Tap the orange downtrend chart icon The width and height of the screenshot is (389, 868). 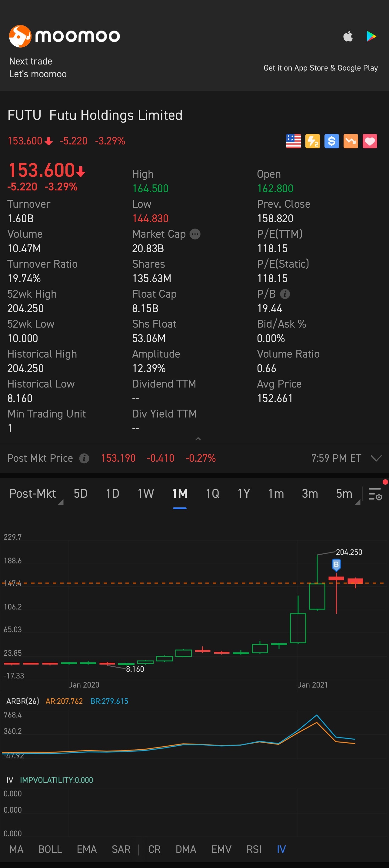click(351, 141)
